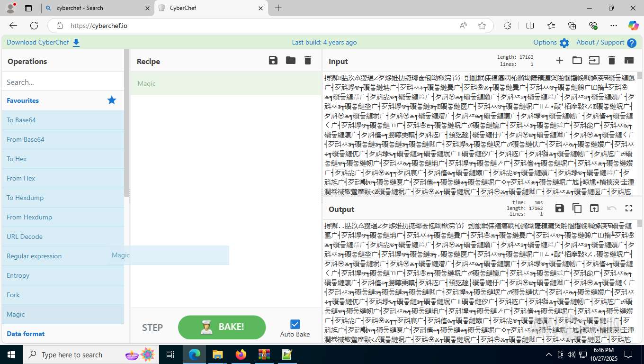The height and width of the screenshot is (364, 644).
Task: Click the taskbar search box
Action: [x=91, y=355]
